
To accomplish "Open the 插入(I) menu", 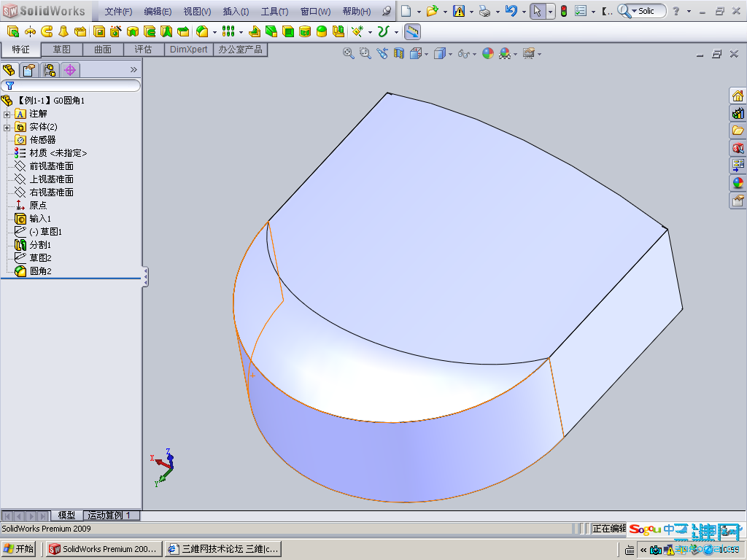I will pos(236,12).
